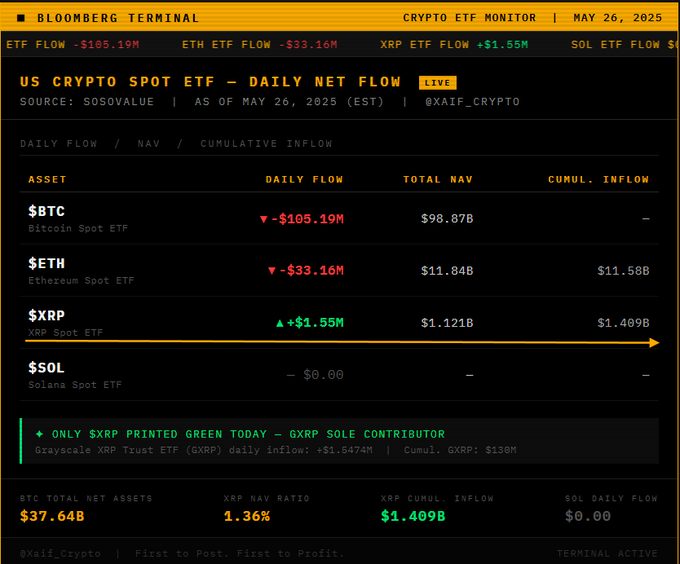Click the @Xaif_Crypto footer handle
This screenshot has width=680, height=564.
coord(60,554)
